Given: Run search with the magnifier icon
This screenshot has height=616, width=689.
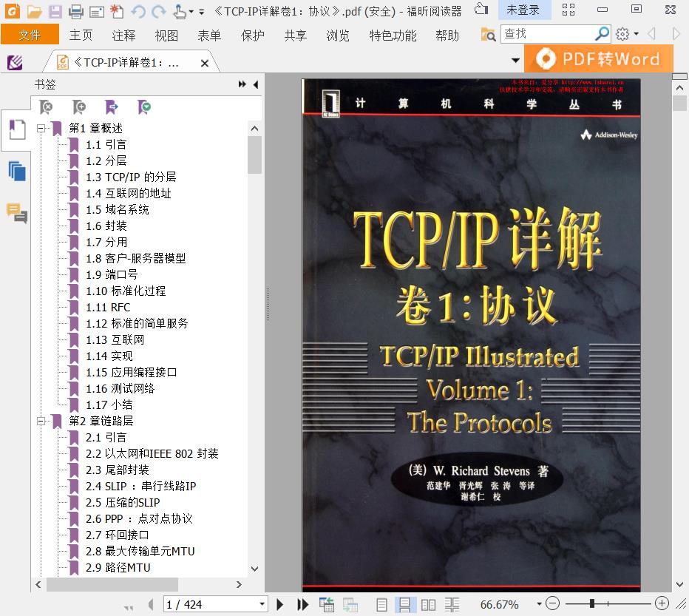Looking at the screenshot, I should pyautogui.click(x=602, y=33).
